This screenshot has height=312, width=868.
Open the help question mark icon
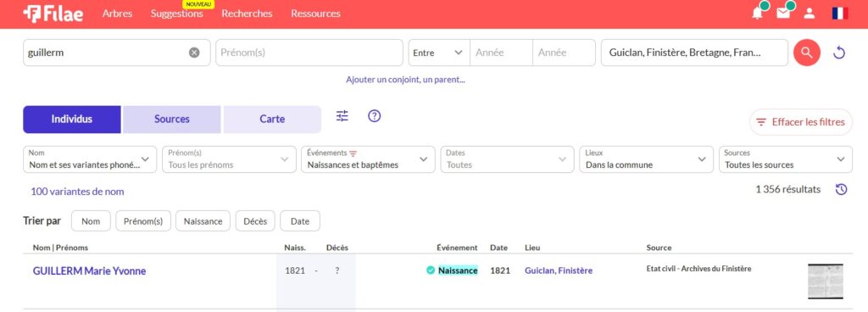coord(374,116)
